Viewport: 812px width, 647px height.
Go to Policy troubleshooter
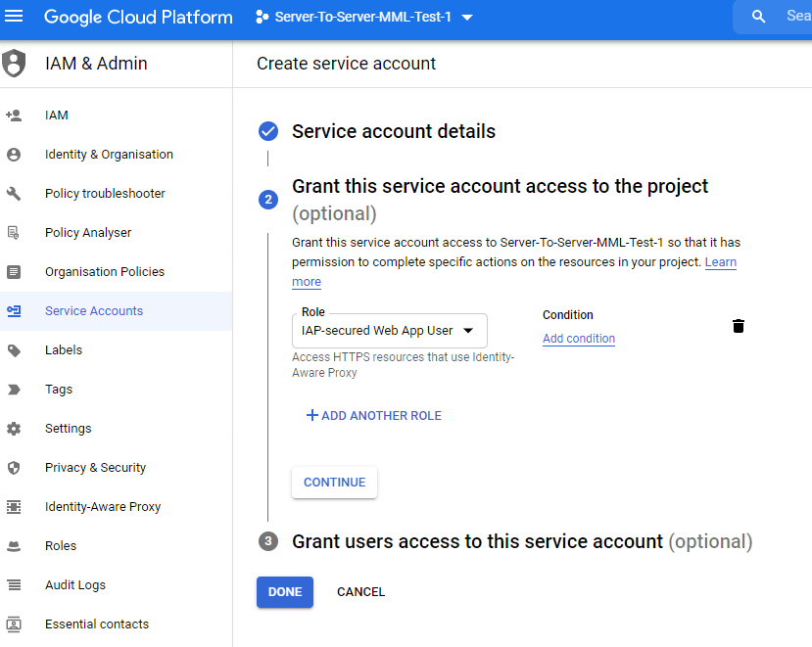click(x=116, y=194)
